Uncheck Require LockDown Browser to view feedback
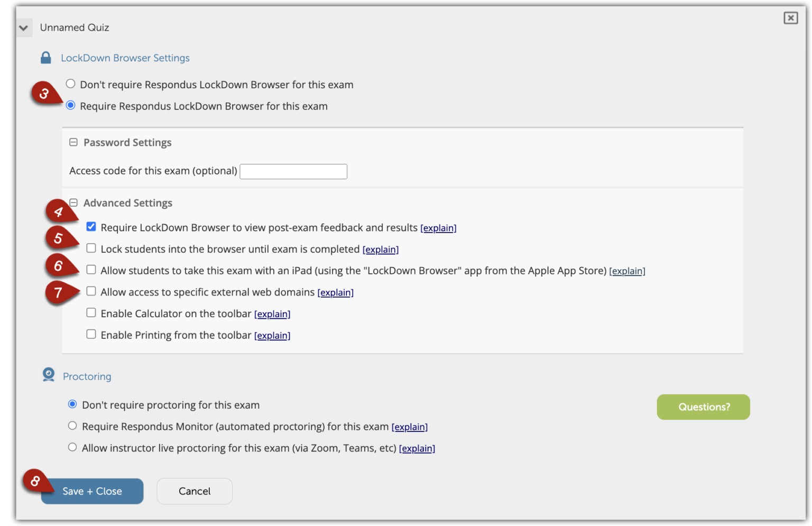This screenshot has width=812, height=526. point(91,227)
